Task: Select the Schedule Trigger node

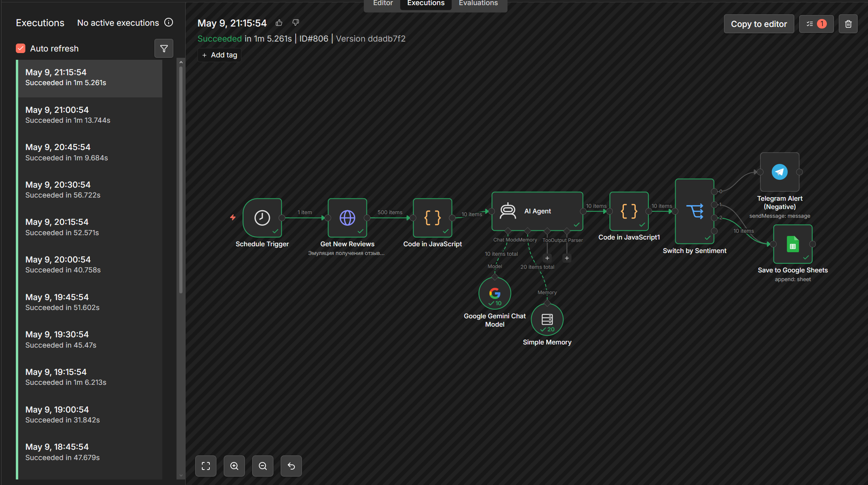Action: pyautogui.click(x=262, y=218)
